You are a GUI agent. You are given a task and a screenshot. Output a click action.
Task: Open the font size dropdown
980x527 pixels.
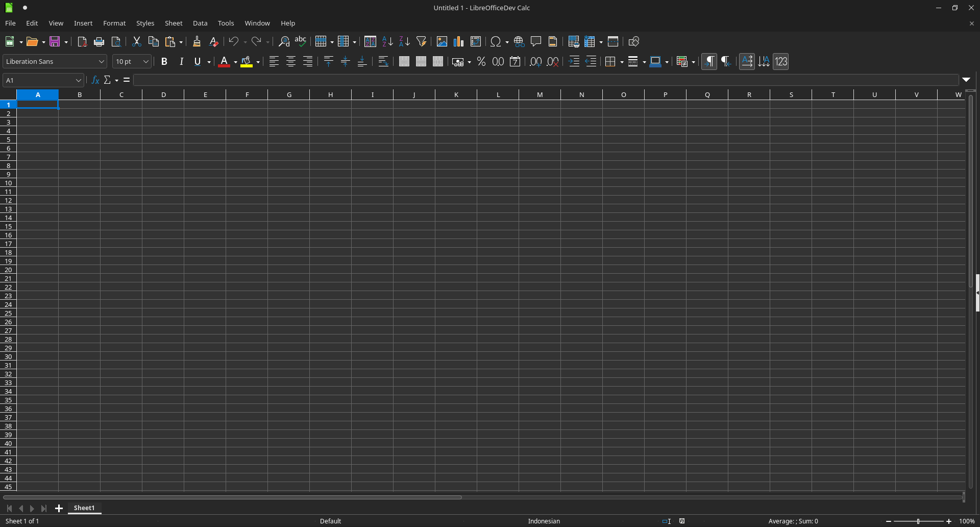click(x=145, y=62)
